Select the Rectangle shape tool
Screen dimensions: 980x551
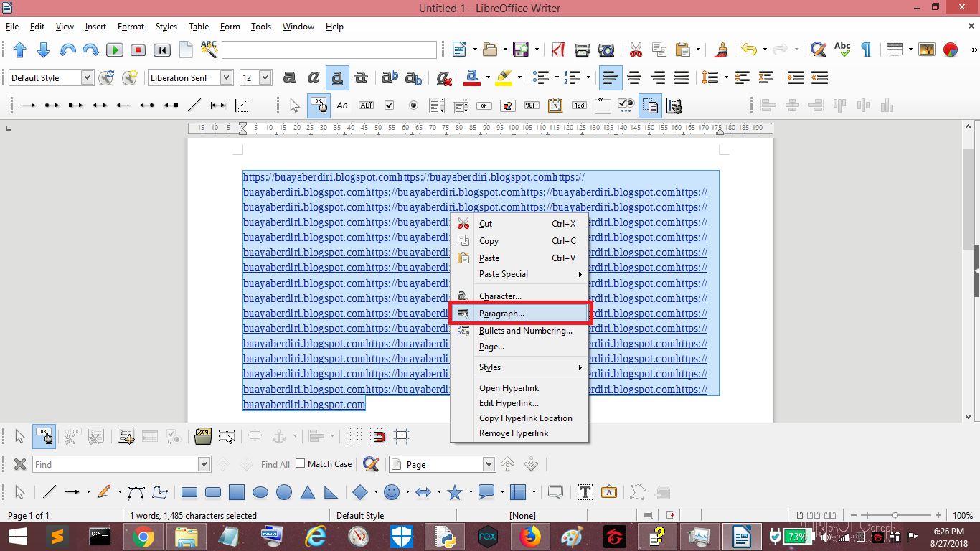189,492
